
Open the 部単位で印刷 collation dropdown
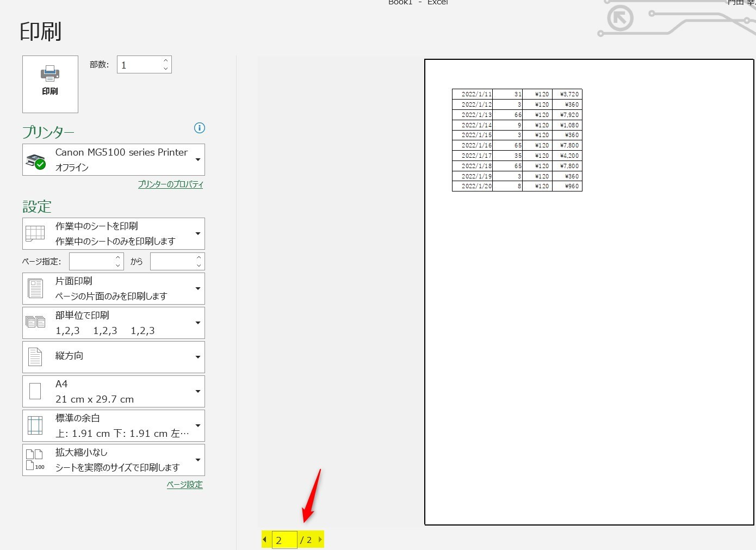pyautogui.click(x=114, y=323)
